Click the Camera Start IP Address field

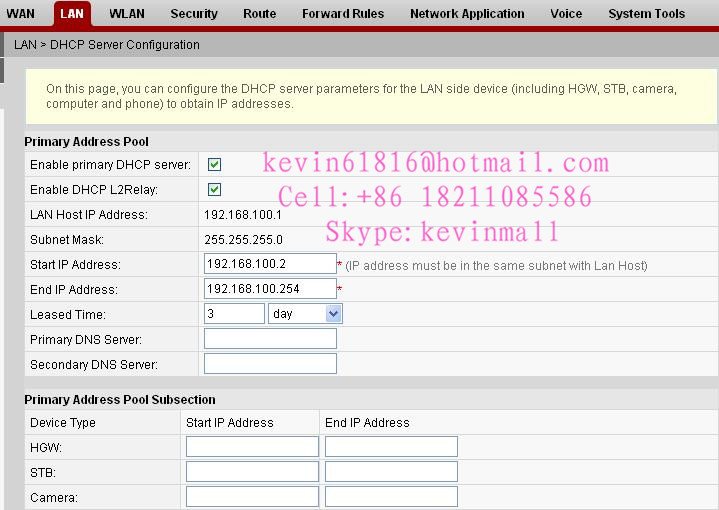(x=252, y=497)
